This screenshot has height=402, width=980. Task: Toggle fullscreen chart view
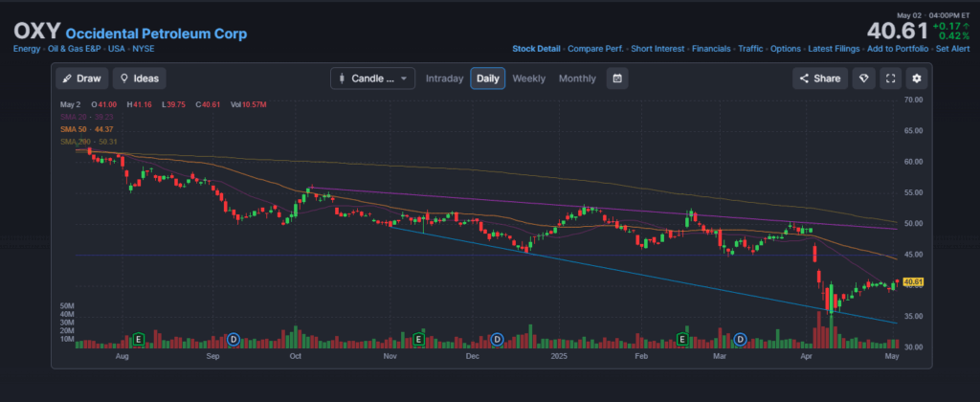891,78
